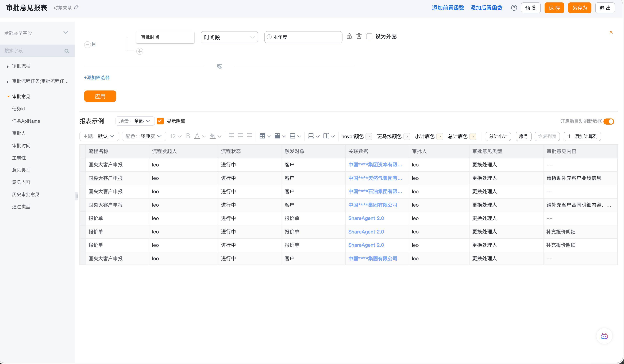Click the unlock icon on the filter row
624x364 pixels.
(x=349, y=36)
